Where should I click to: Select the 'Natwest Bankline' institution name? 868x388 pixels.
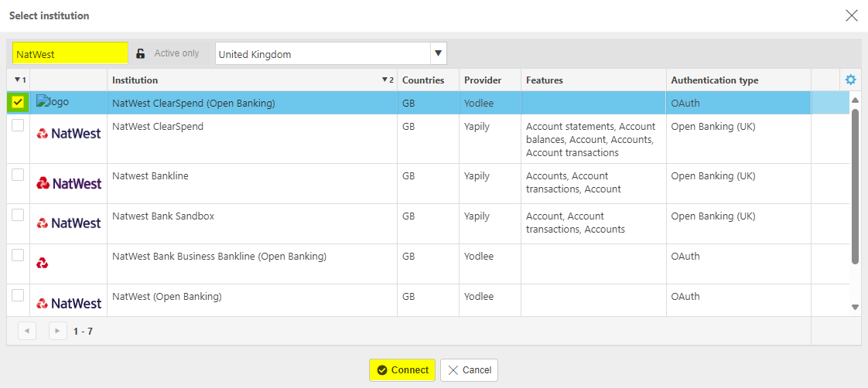coord(150,176)
